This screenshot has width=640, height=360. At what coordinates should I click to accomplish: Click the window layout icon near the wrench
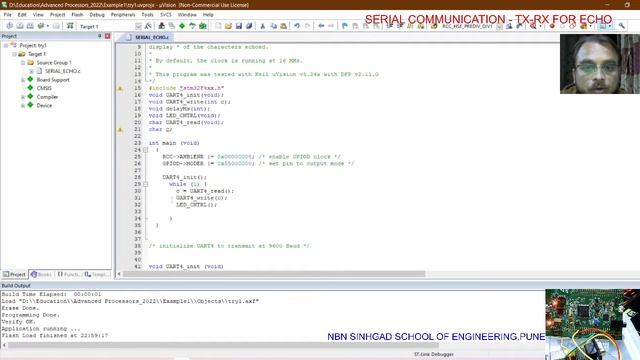pyautogui.click(x=603, y=26)
